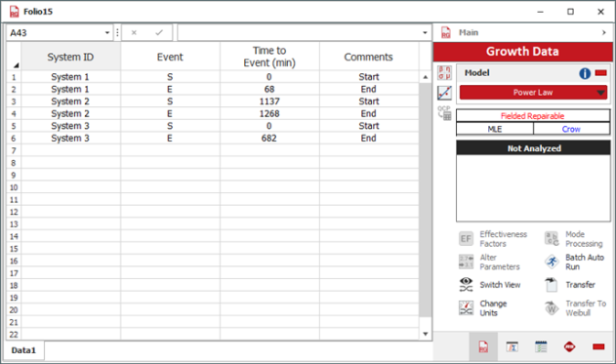Click the Comments column header

point(369,57)
